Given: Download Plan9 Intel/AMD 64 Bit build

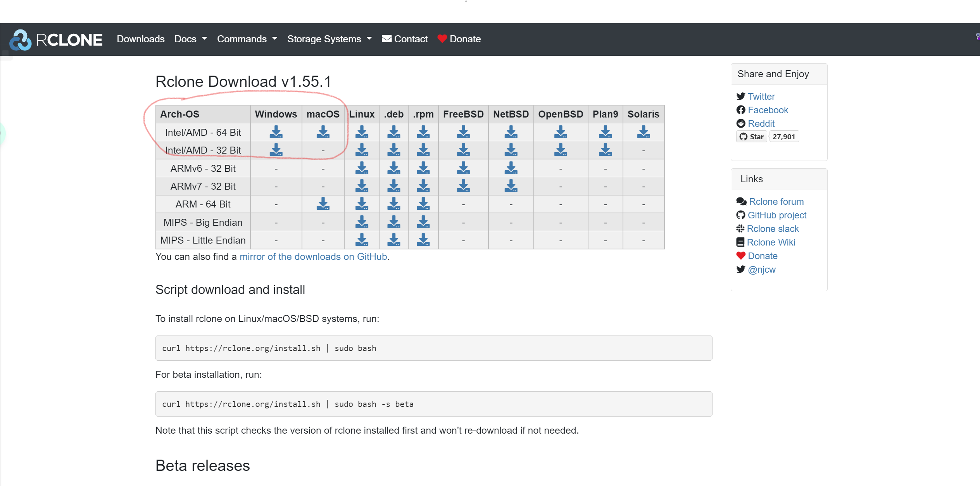Looking at the screenshot, I should (605, 132).
